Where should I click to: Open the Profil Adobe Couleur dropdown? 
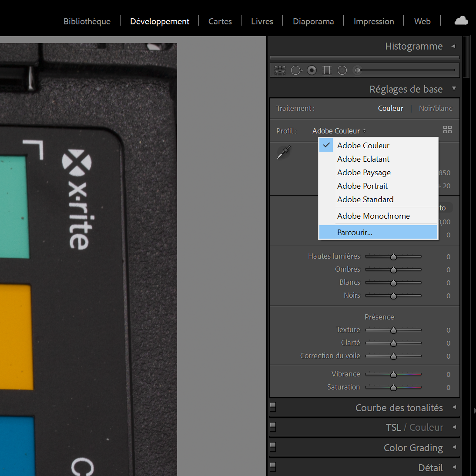point(339,131)
